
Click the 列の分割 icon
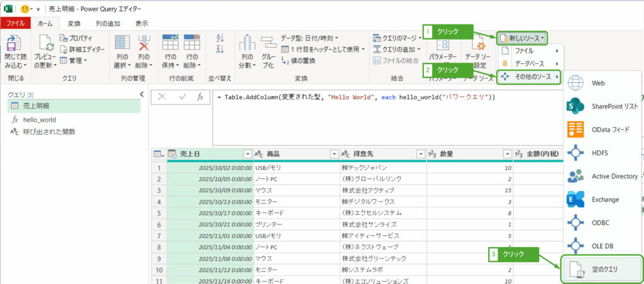tap(245, 44)
